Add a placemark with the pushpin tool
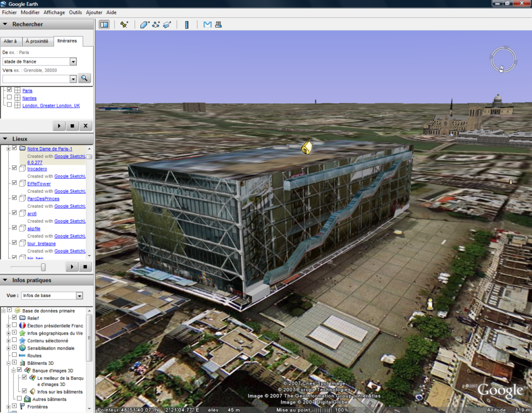The height and width of the screenshot is (413, 532). coord(124,24)
